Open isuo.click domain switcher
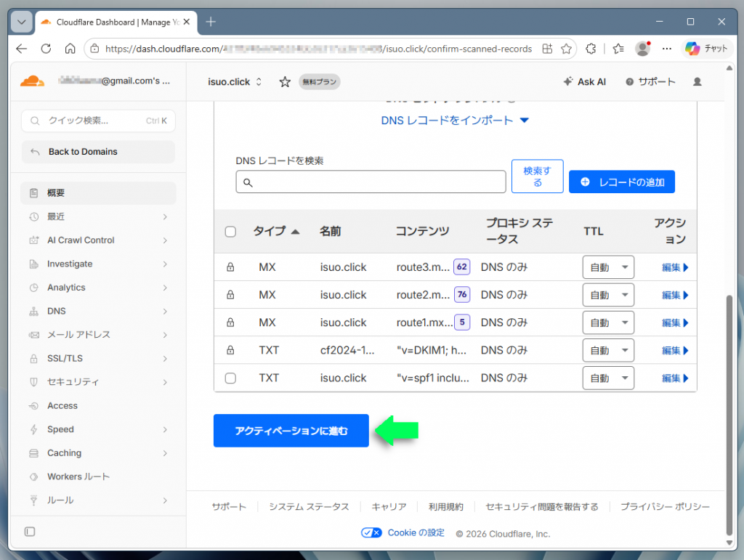 [235, 81]
